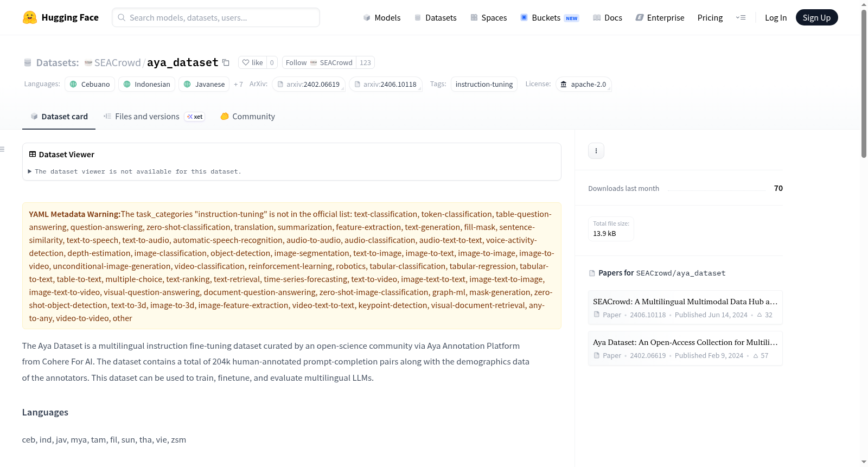
Task: Expand the navigation overflow menu in the header
Action: (741, 17)
